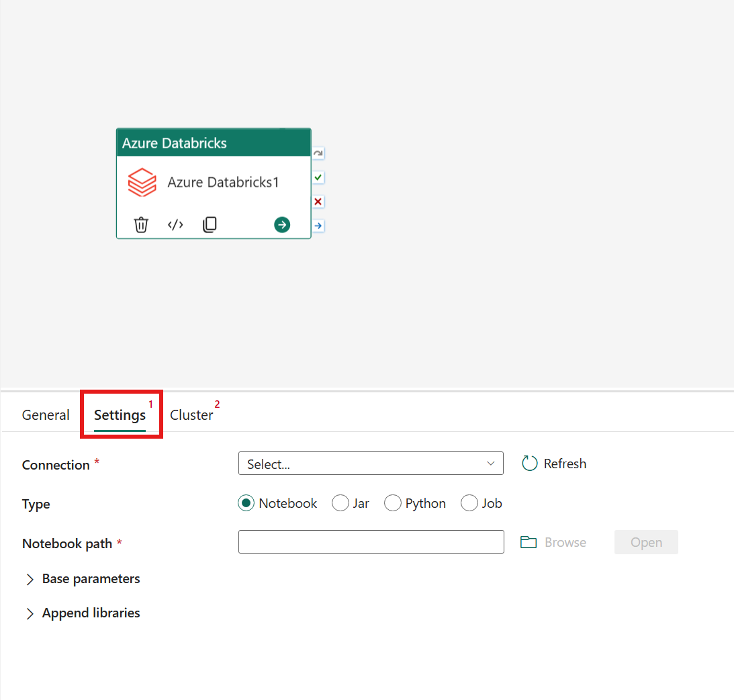Click the Azure Databricks1 activity name
734x700 pixels.
click(224, 182)
